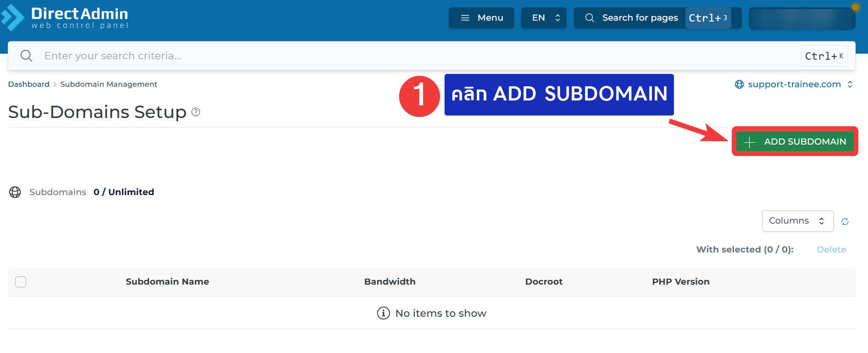Click the globe icon beside support-trainee.com
Screen dimensions: 868x353
click(739, 84)
